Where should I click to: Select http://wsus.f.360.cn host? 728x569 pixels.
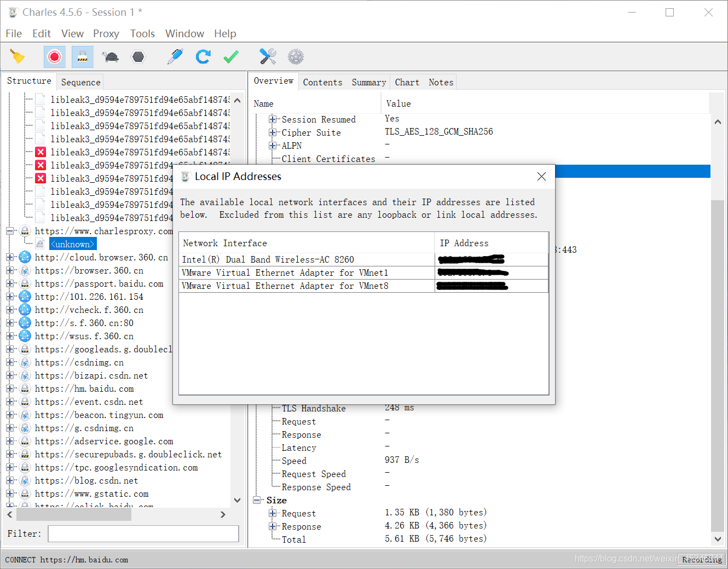pos(84,336)
